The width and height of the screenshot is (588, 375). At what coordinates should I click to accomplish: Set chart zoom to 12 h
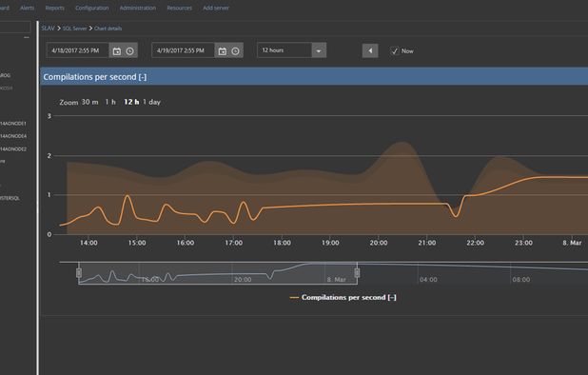pos(131,102)
